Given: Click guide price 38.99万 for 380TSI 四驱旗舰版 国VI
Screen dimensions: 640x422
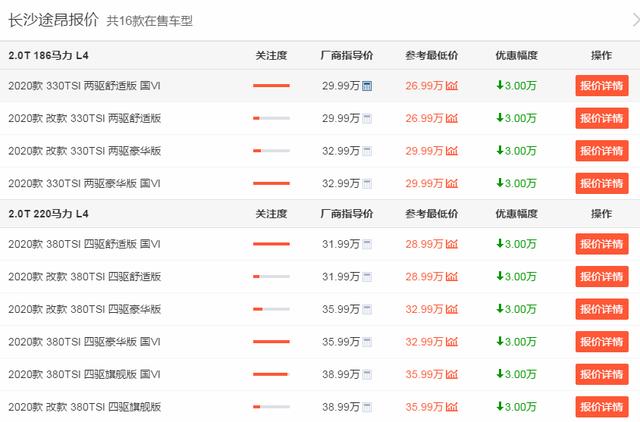Looking at the screenshot, I should [341, 374].
